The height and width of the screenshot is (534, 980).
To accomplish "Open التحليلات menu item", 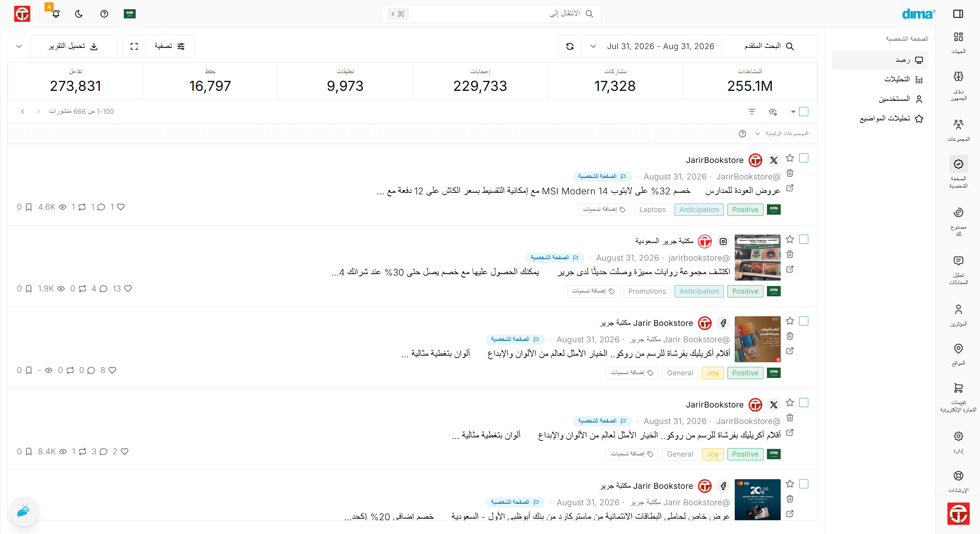I will point(880,79).
